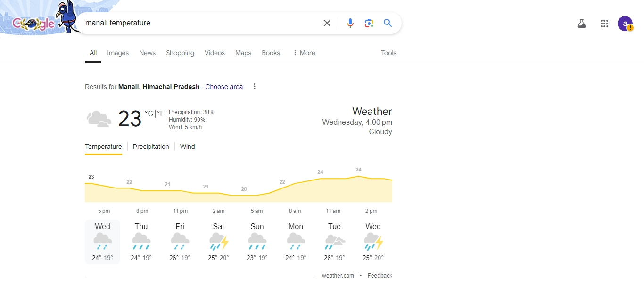Switch temperature unit to °F

(x=161, y=114)
